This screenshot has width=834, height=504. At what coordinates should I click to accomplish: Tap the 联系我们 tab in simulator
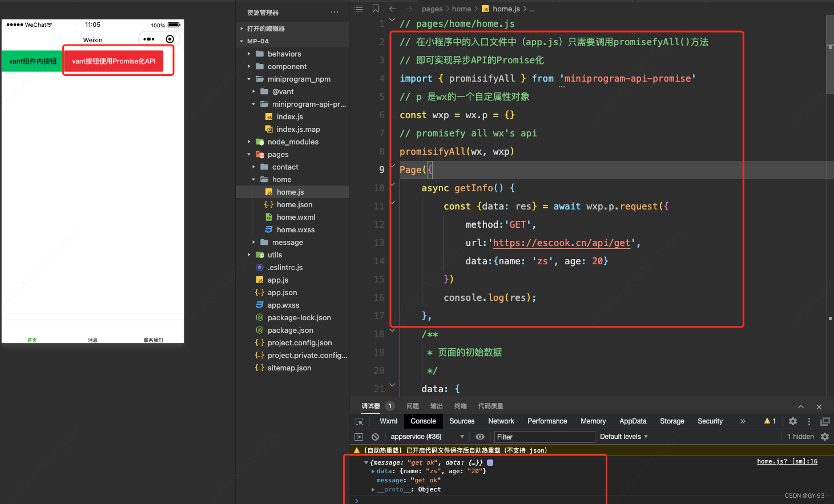[153, 340]
